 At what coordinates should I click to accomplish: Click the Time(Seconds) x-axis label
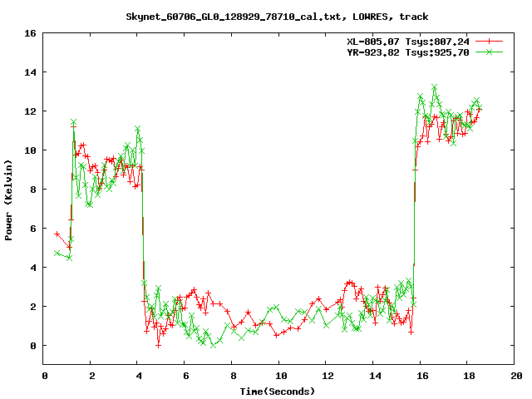point(277,392)
